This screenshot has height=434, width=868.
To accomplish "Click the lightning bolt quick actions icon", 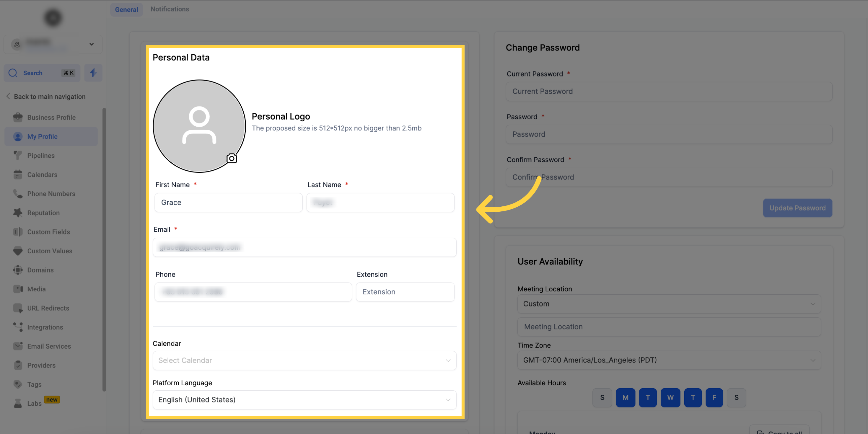I will click(93, 73).
